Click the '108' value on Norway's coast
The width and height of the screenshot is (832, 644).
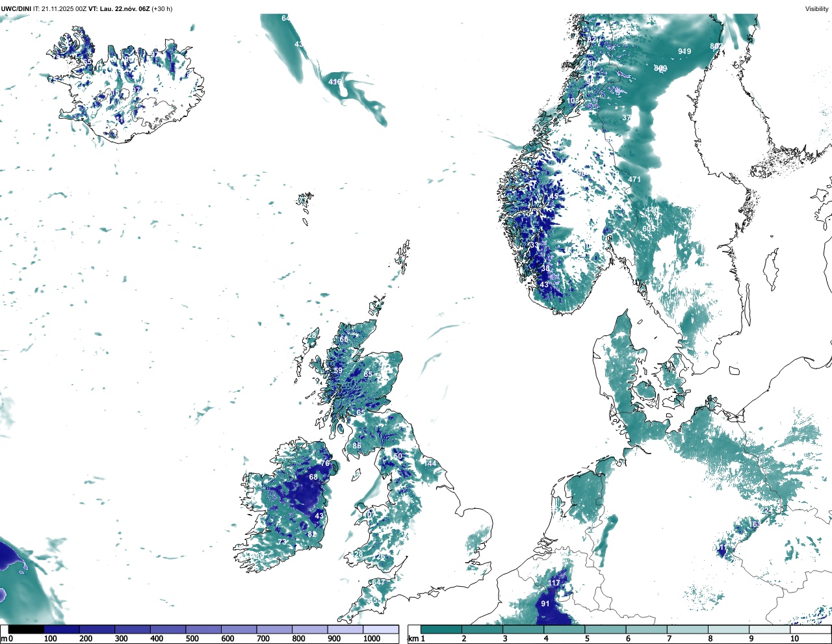click(x=573, y=101)
